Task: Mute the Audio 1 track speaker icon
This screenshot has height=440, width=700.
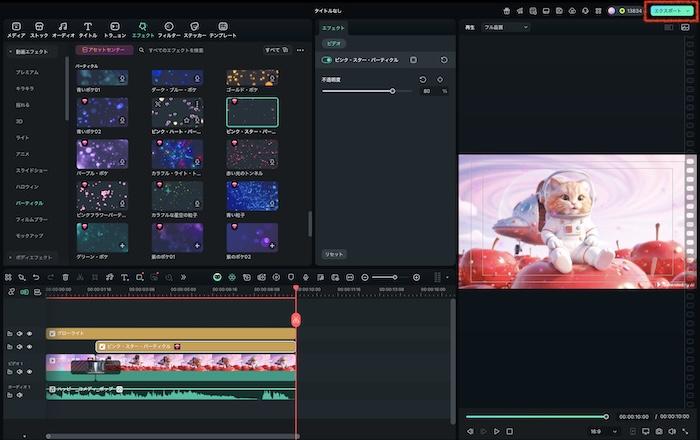Action: [19, 394]
